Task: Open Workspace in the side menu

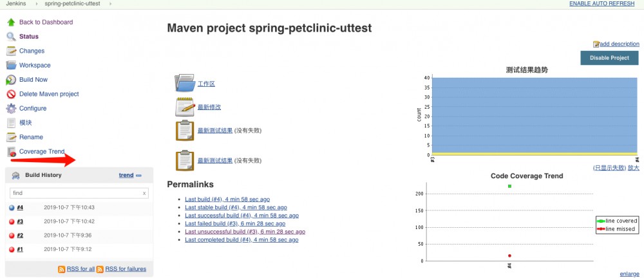Action: click(35, 65)
